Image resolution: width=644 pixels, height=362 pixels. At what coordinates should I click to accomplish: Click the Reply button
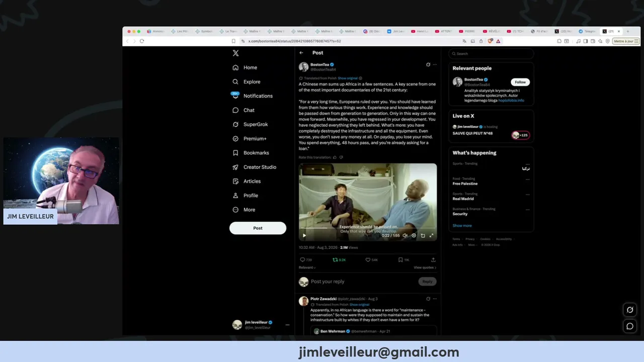pos(427,282)
